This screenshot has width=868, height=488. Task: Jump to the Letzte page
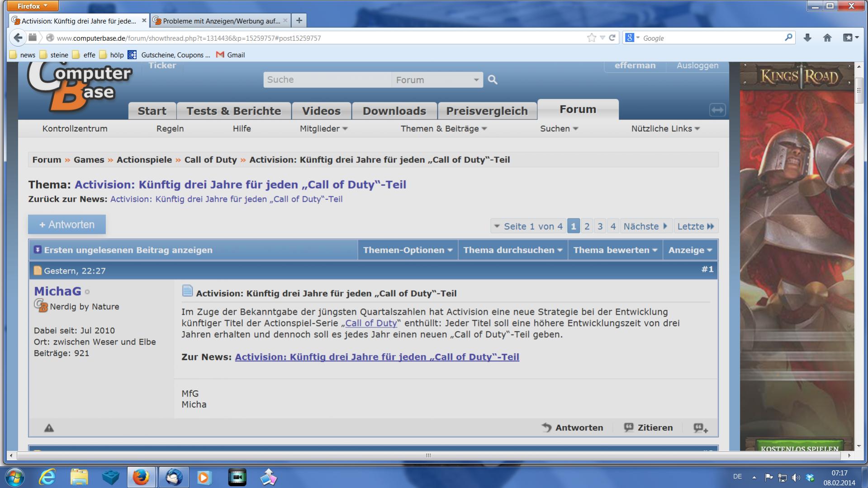(x=695, y=226)
